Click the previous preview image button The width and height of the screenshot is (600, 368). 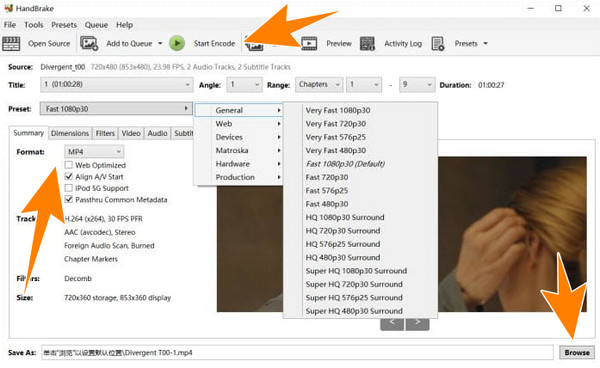(392, 324)
